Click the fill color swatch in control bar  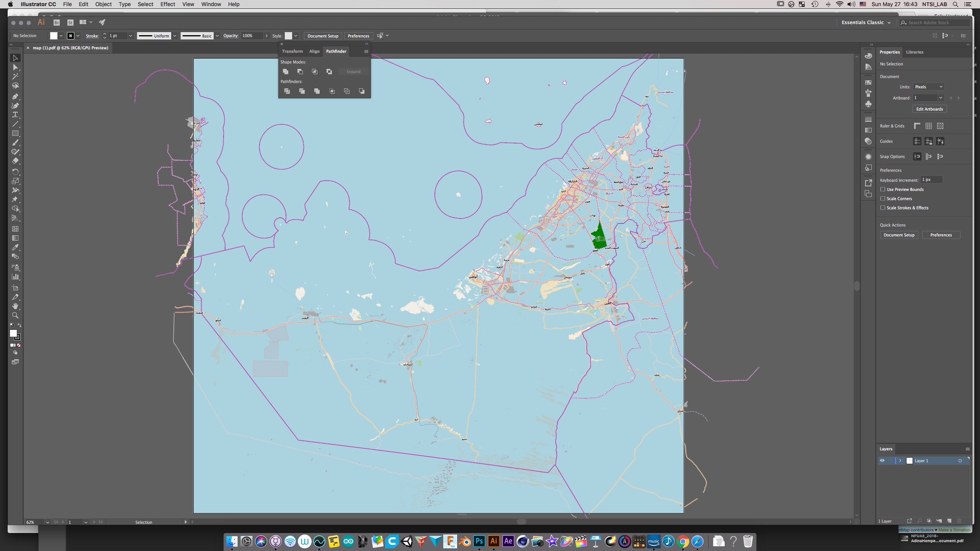pyautogui.click(x=54, y=36)
